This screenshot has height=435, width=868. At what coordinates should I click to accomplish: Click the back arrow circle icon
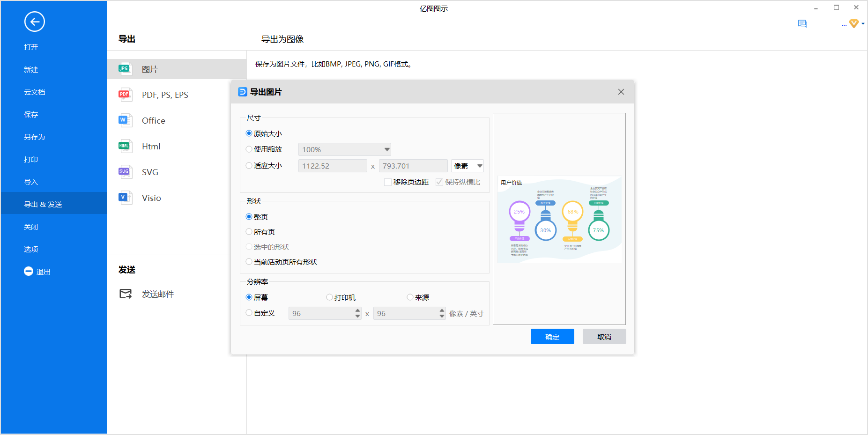pos(35,22)
